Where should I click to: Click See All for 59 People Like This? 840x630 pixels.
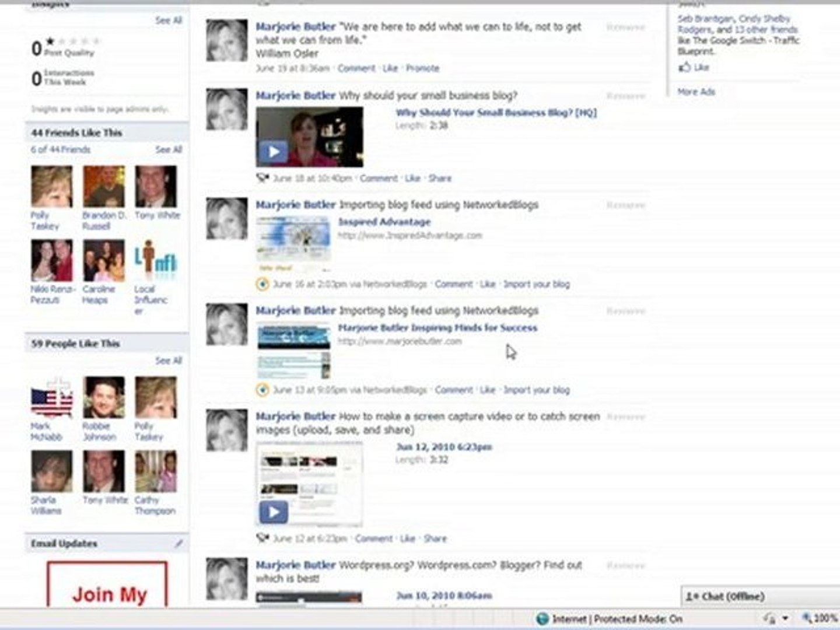[169, 360]
